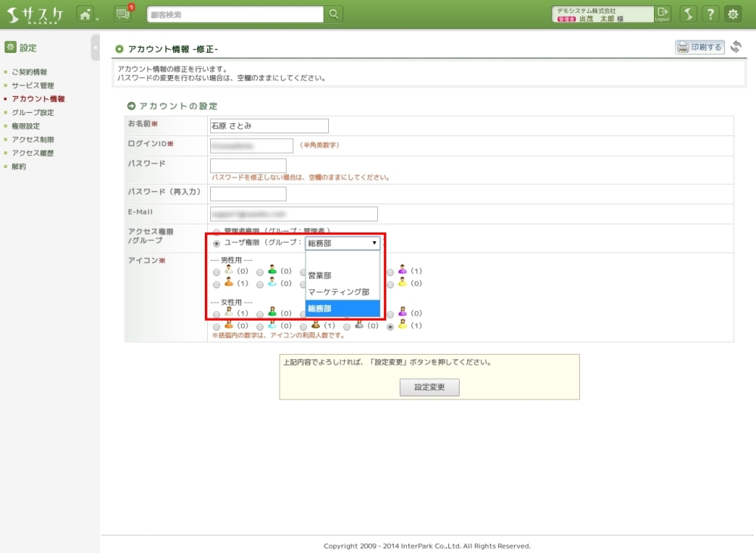Click the home icon in top bar
This screenshot has height=553, width=756.
coord(85,14)
